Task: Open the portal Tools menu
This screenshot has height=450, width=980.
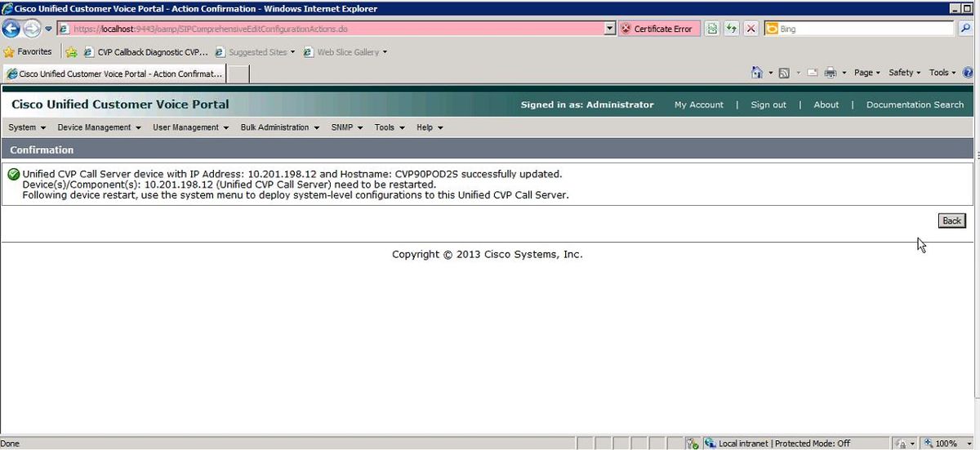Action: (x=390, y=127)
